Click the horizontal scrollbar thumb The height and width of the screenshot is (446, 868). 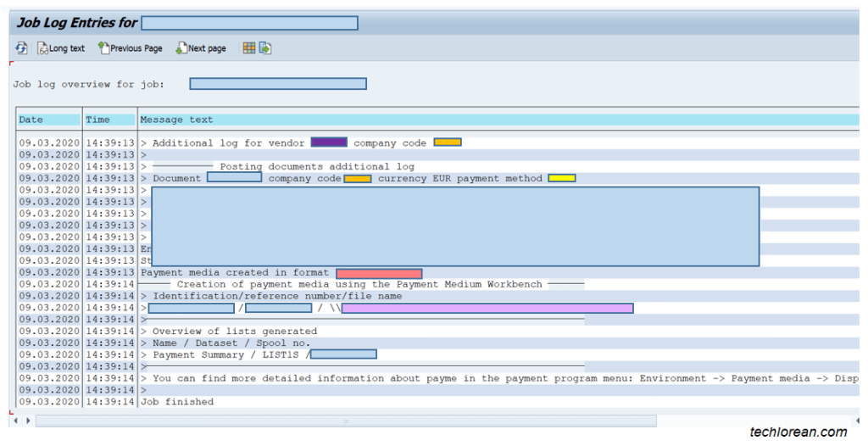click(x=346, y=421)
